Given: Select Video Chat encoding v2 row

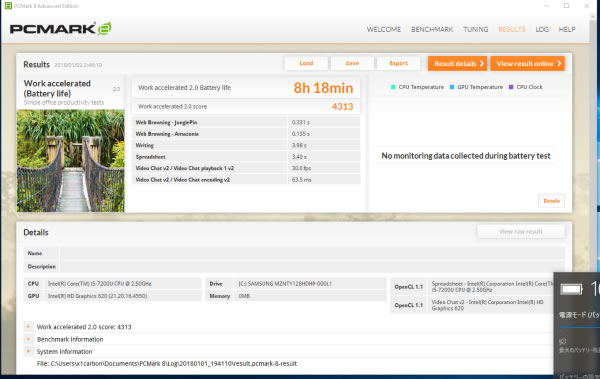Looking at the screenshot, I should tap(246, 180).
